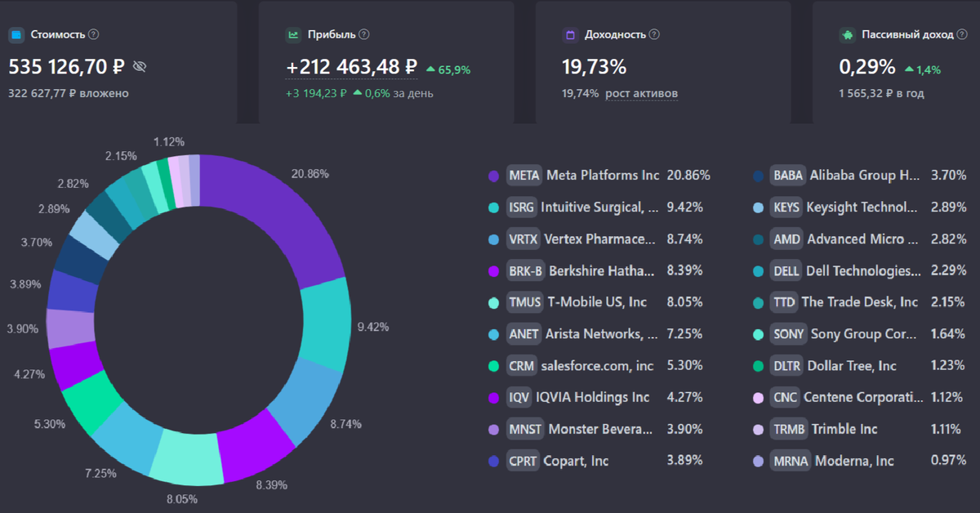Open the DELL ticker badge
Screen dimensions: 980x513
point(786,270)
